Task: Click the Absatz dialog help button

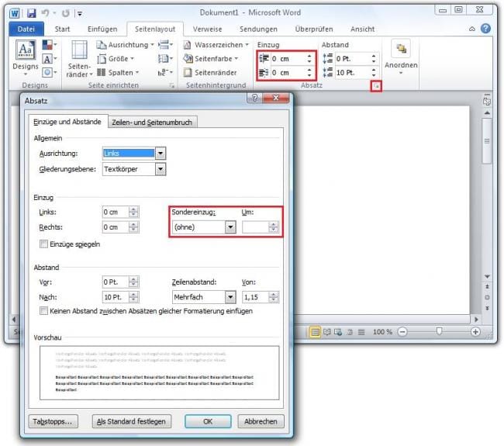Action: point(254,98)
